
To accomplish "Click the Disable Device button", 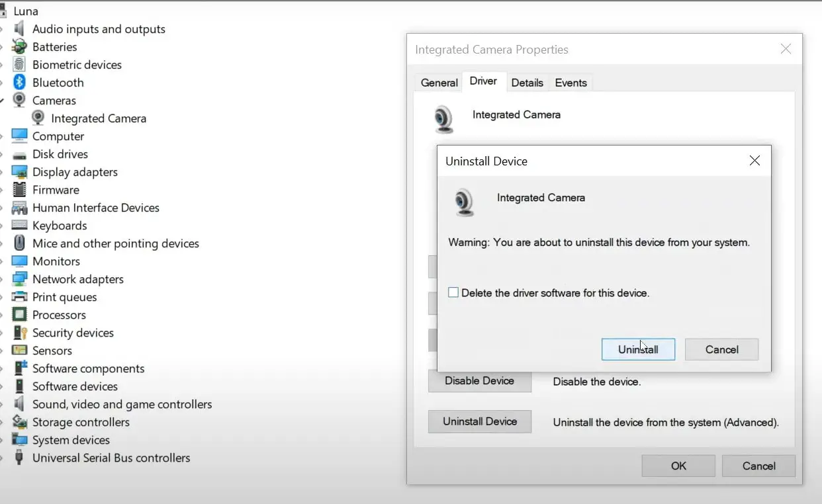I will (480, 381).
